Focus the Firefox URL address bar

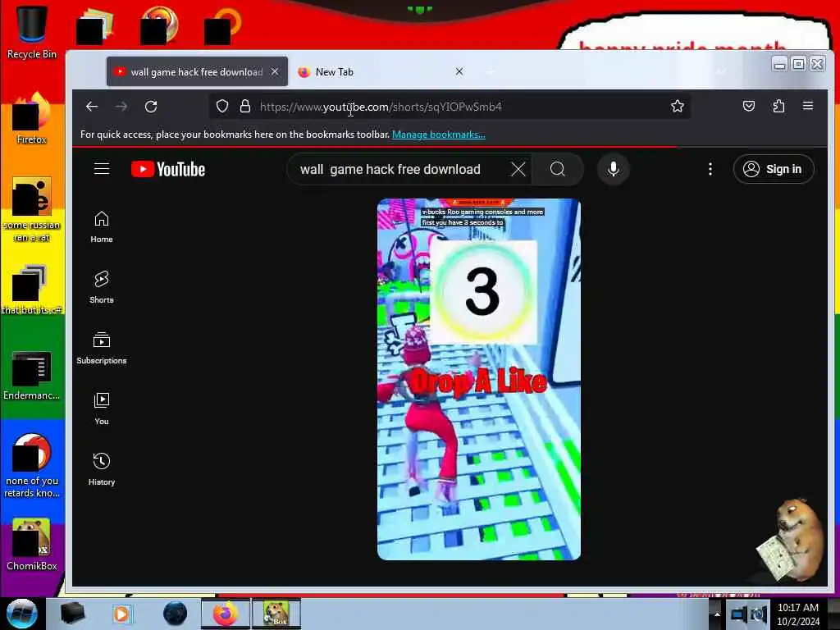coord(449,107)
